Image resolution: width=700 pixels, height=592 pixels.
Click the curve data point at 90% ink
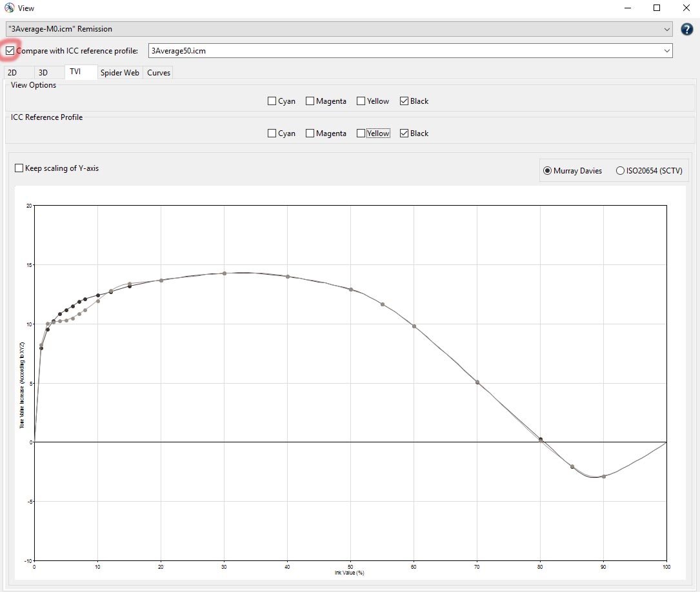coord(604,477)
